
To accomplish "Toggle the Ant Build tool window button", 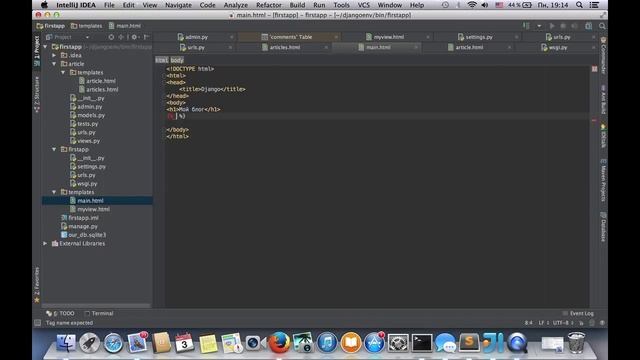I will click(603, 100).
